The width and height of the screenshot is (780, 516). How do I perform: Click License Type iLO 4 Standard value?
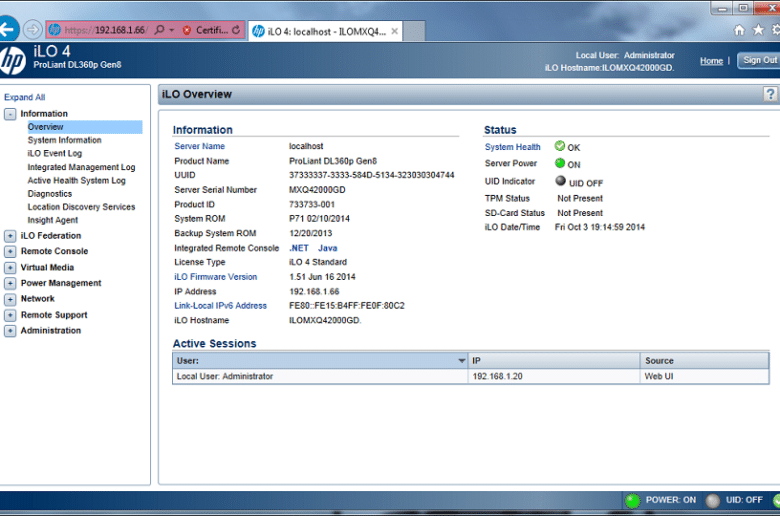318,262
